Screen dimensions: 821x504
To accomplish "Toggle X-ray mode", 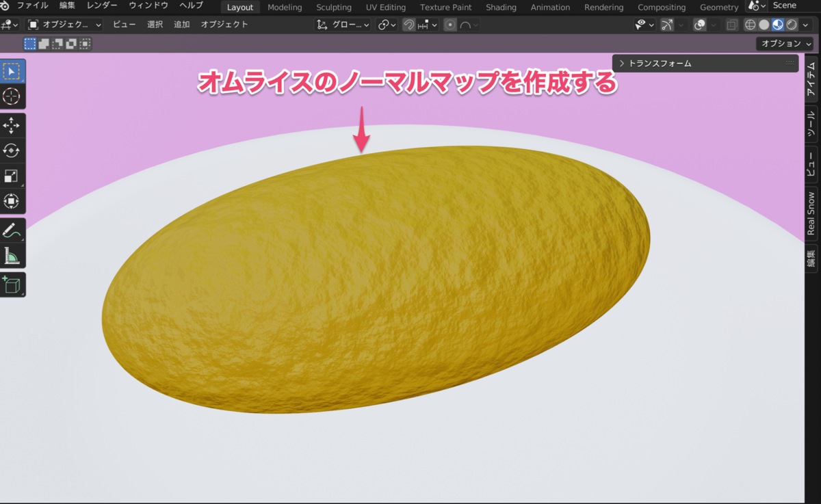I will click(x=732, y=25).
